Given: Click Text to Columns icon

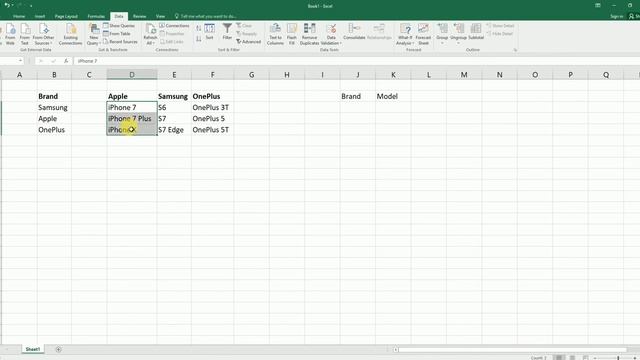Looking at the screenshot, I should click(275, 33).
